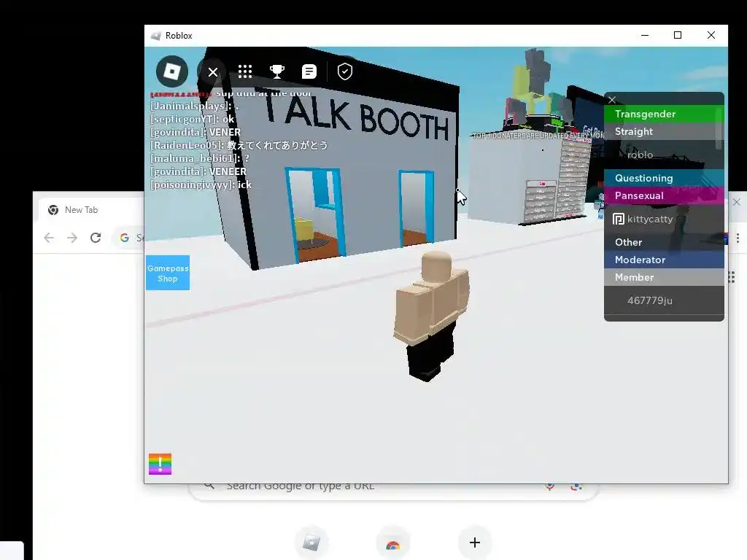Click the Roblox title bar icon
The image size is (747, 560).
coord(156,36)
